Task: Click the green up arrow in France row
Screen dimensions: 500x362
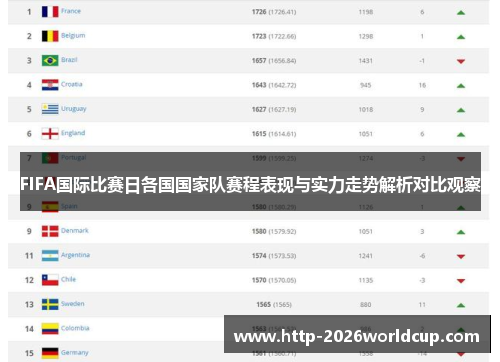Action: pos(461,13)
